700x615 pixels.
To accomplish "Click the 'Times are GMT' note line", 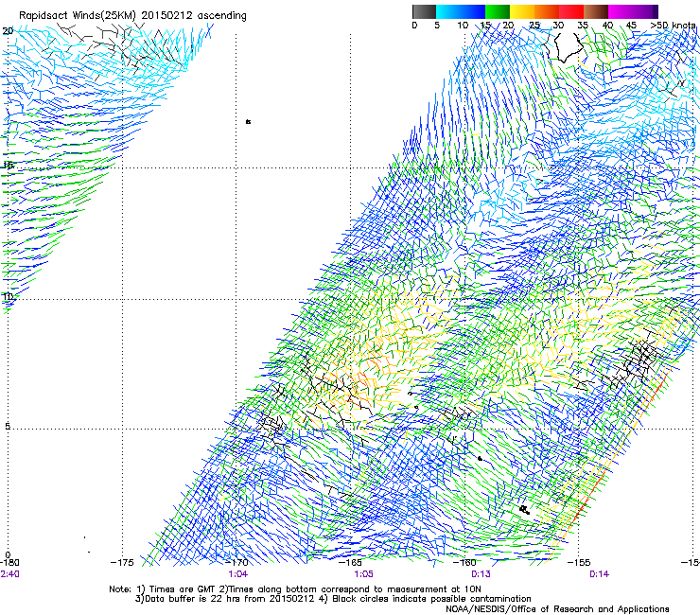I will point(295,589).
